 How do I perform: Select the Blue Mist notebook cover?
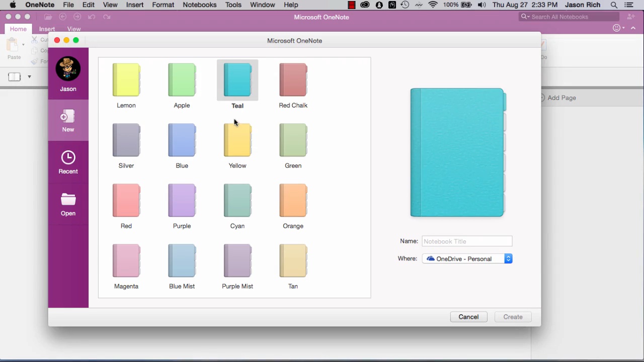pyautogui.click(x=182, y=260)
